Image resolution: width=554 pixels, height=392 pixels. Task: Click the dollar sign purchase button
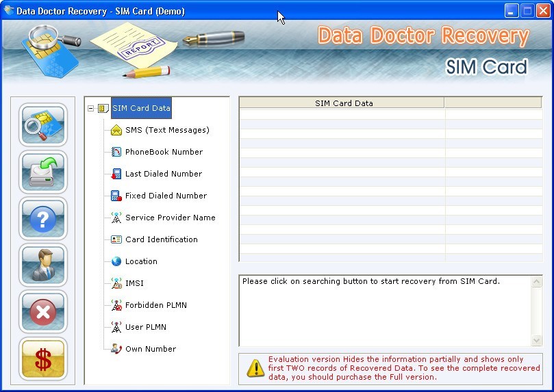pos(42,359)
